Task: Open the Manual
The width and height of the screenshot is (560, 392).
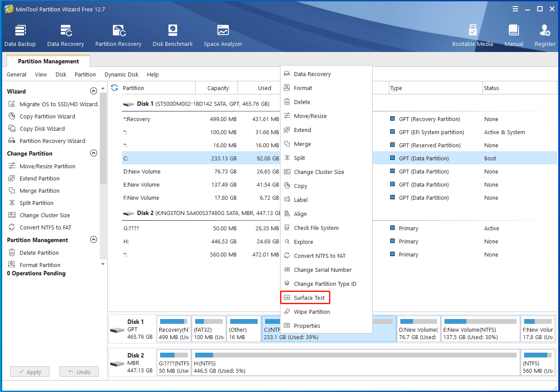Action: pyautogui.click(x=514, y=36)
